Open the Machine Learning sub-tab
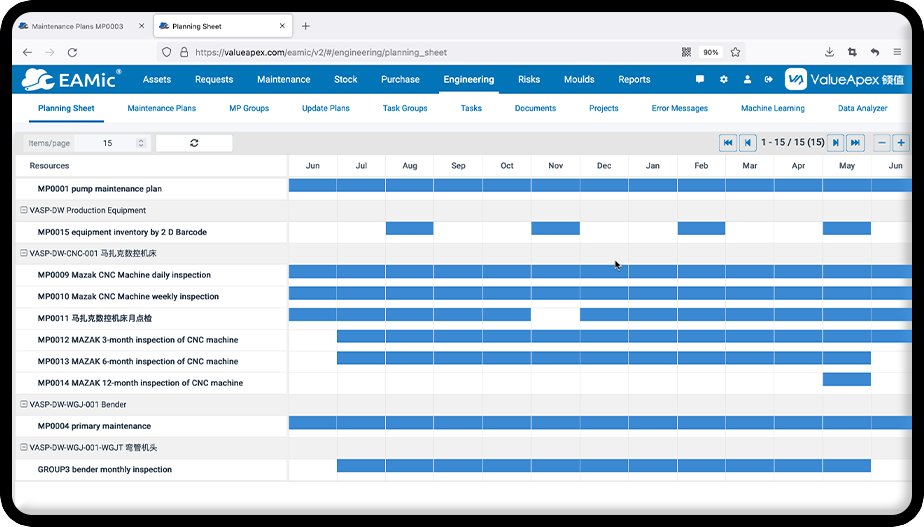Viewport: 924px width, 527px height. pos(772,108)
